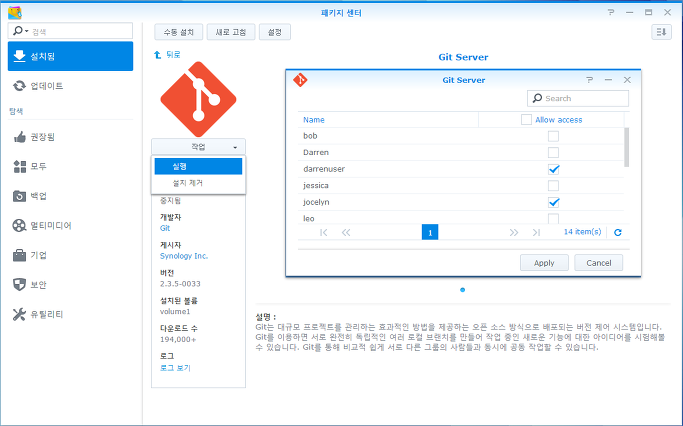
Task: Open the Synology Inc. publisher link
Action: (184, 256)
